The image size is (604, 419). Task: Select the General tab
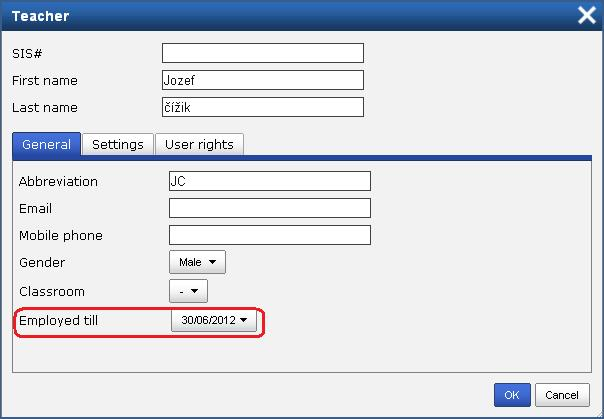coord(47,144)
